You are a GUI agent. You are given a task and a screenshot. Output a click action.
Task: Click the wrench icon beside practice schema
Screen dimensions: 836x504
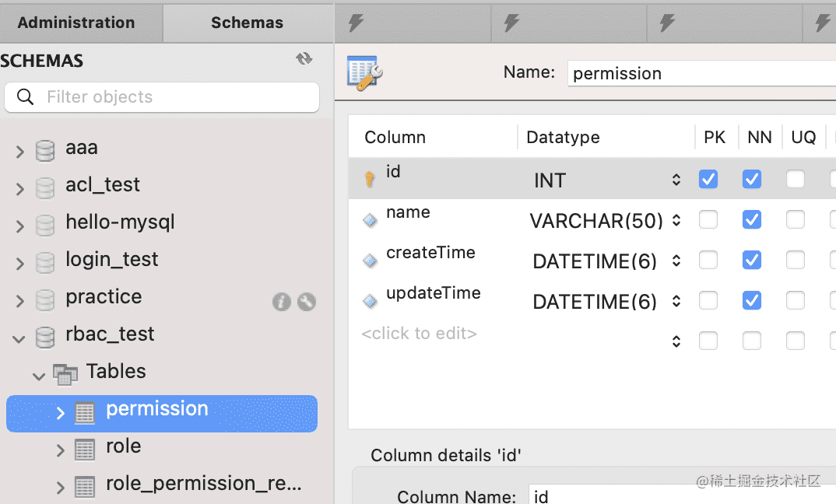[307, 302]
